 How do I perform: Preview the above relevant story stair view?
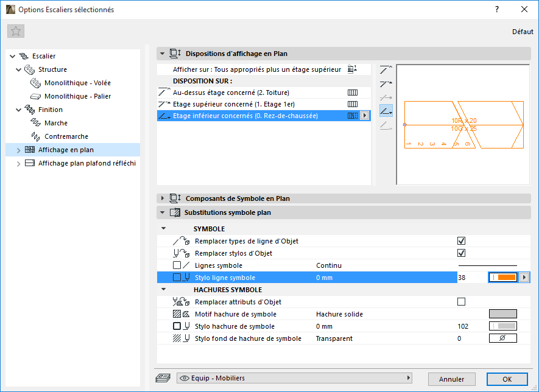(x=386, y=69)
